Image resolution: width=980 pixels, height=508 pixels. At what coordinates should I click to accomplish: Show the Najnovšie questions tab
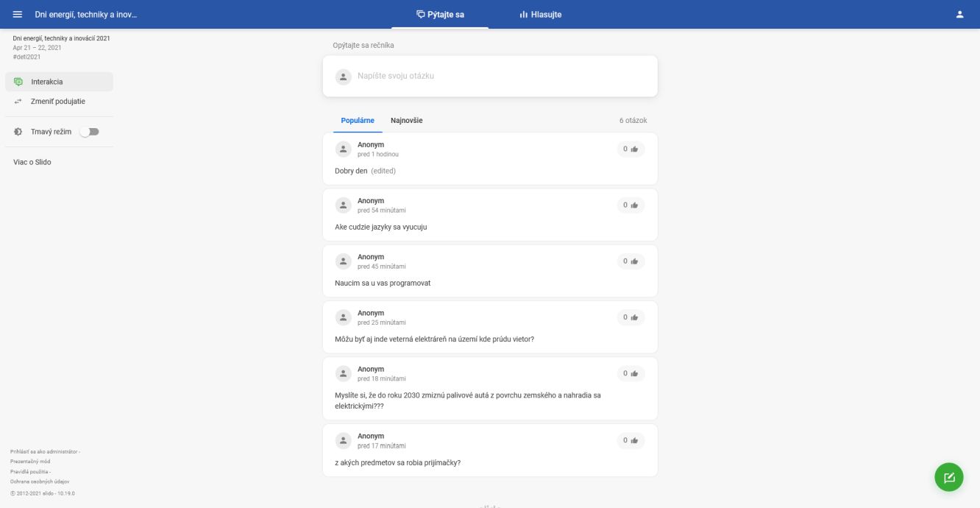coord(406,121)
